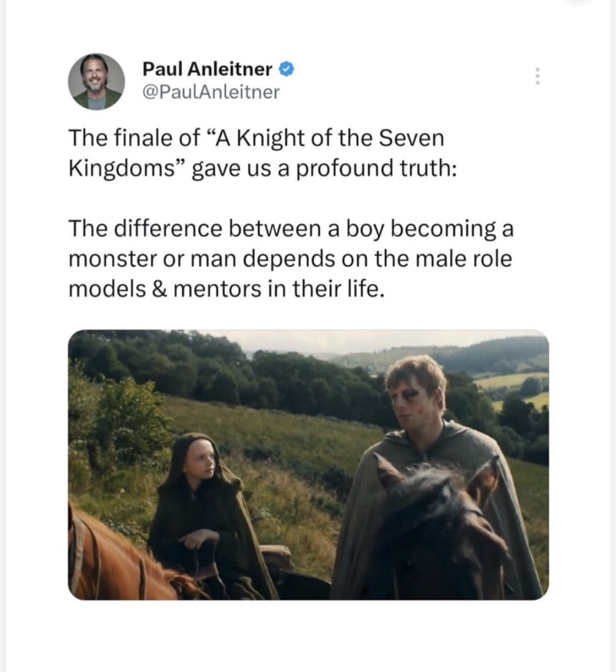This screenshot has width=616, height=672.
Task: Expand the attached tweet image
Action: click(308, 465)
